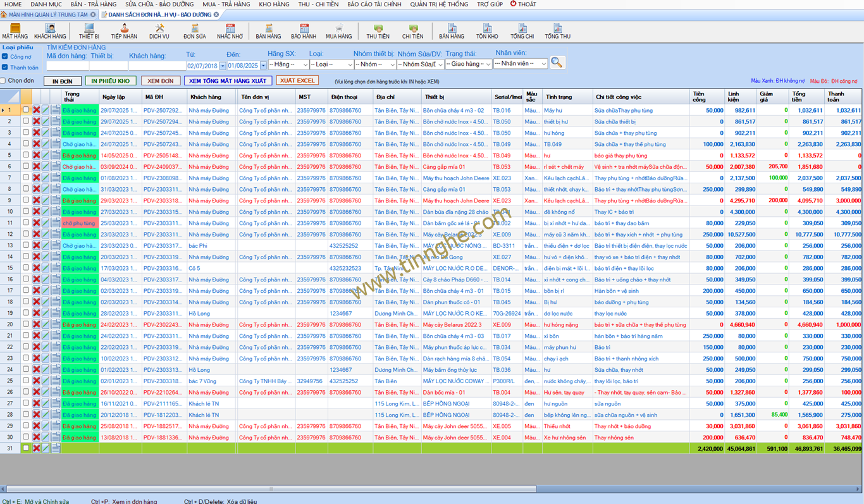864x504 pixels.
Task: Open the Từ date picker arrow
Action: tap(222, 66)
